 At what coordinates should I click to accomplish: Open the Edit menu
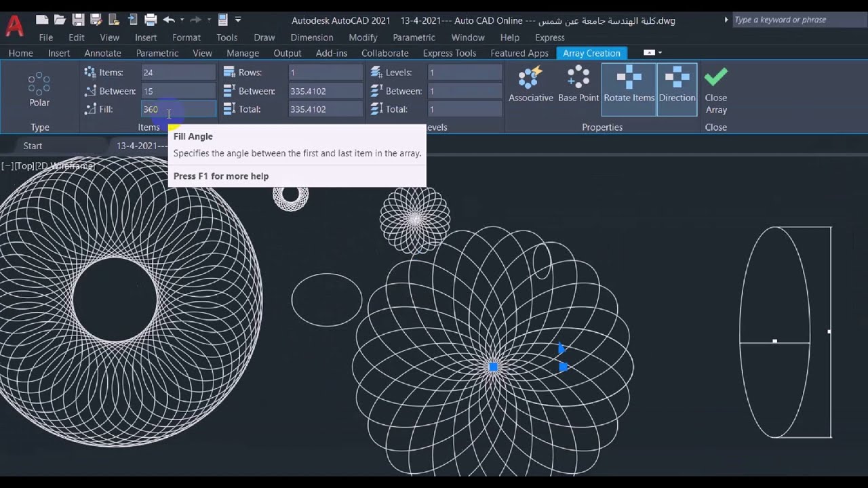[77, 37]
